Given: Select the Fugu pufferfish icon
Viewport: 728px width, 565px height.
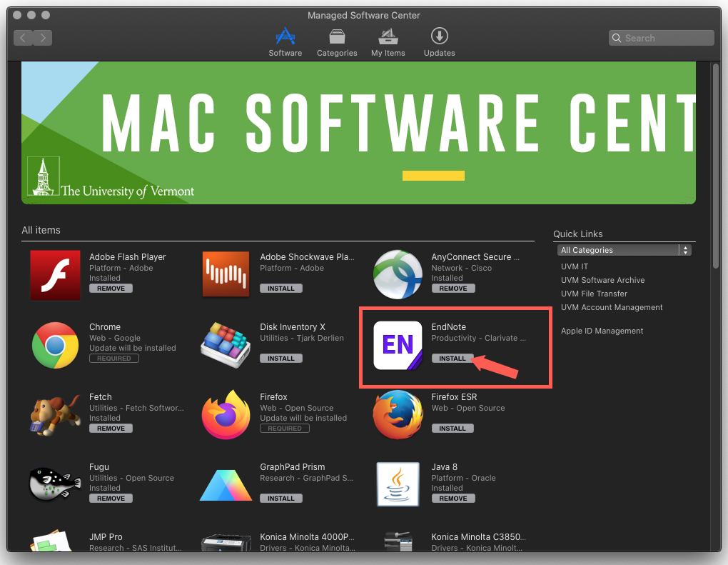Looking at the screenshot, I should tap(55, 484).
